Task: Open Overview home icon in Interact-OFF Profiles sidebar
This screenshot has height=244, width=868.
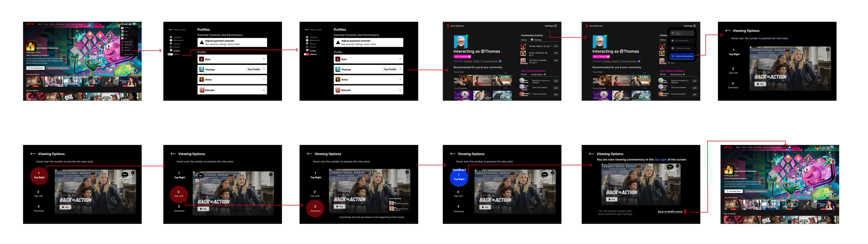Action: 171,37
